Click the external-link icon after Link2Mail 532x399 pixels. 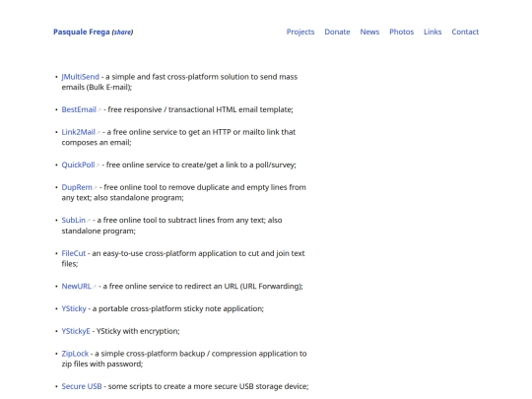point(99,133)
